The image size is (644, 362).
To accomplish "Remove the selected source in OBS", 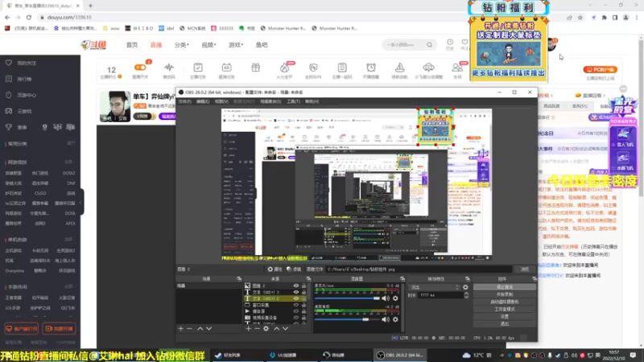I will coord(257,328).
